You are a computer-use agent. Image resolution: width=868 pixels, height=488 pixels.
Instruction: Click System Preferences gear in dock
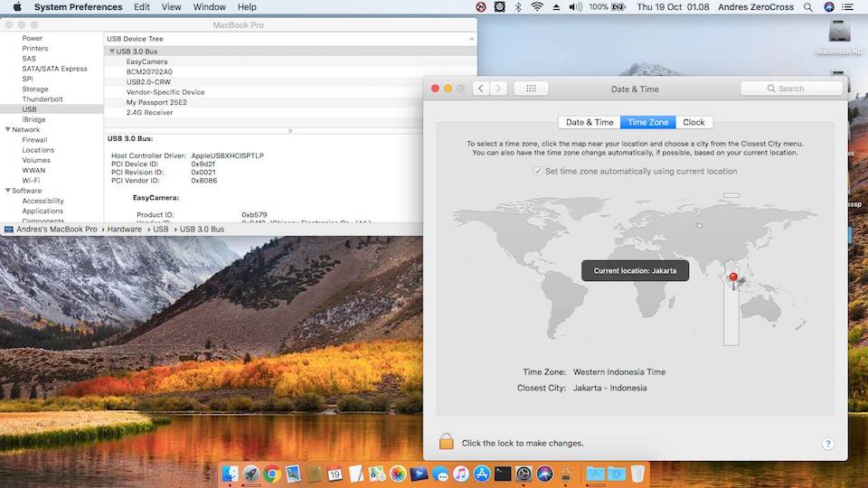524,474
